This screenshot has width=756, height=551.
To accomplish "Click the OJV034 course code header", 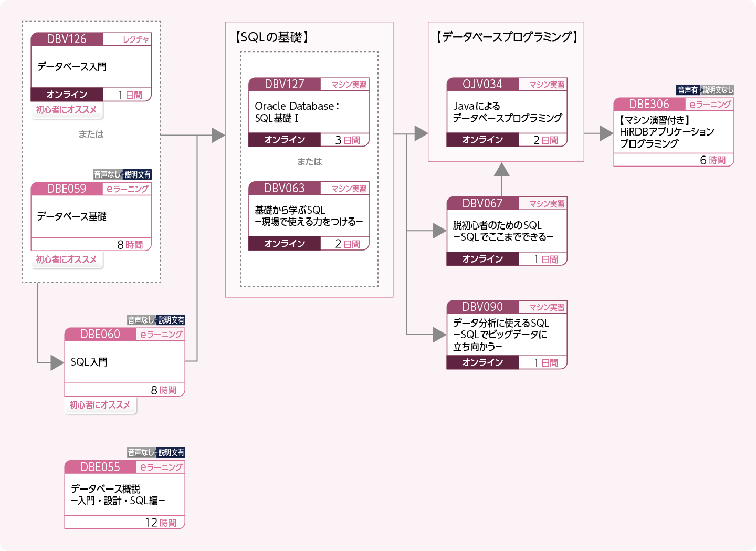I will point(482,84).
